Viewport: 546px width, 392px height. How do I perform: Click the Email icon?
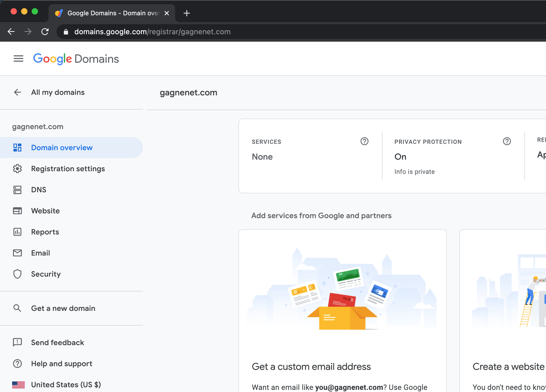pos(17,253)
